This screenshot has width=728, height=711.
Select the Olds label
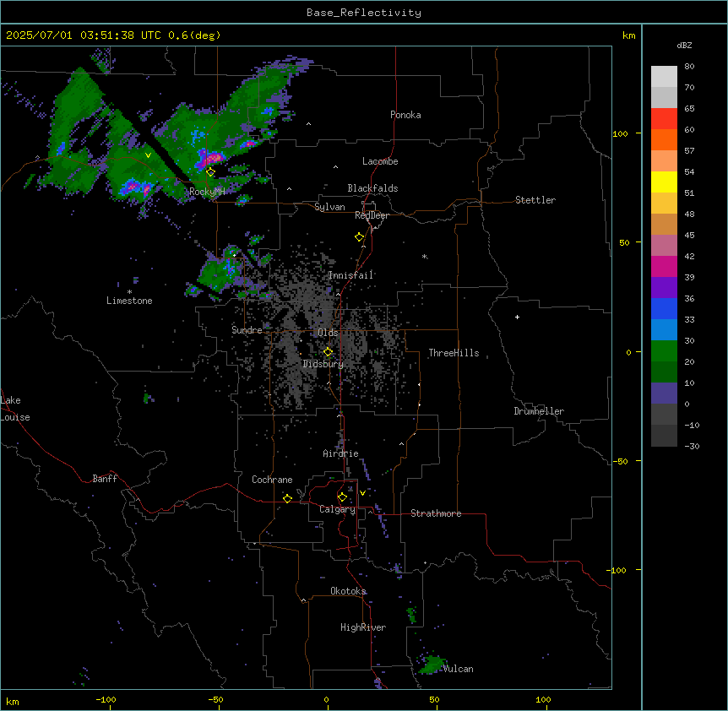click(328, 333)
